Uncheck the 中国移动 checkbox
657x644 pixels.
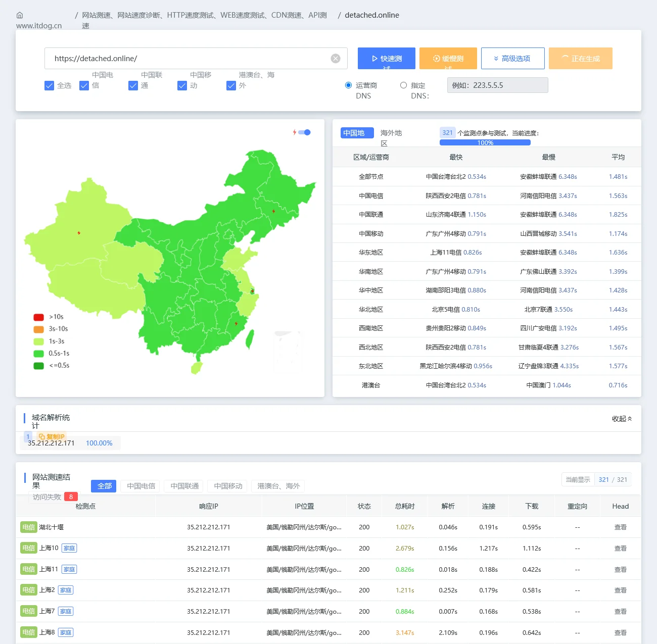point(182,86)
